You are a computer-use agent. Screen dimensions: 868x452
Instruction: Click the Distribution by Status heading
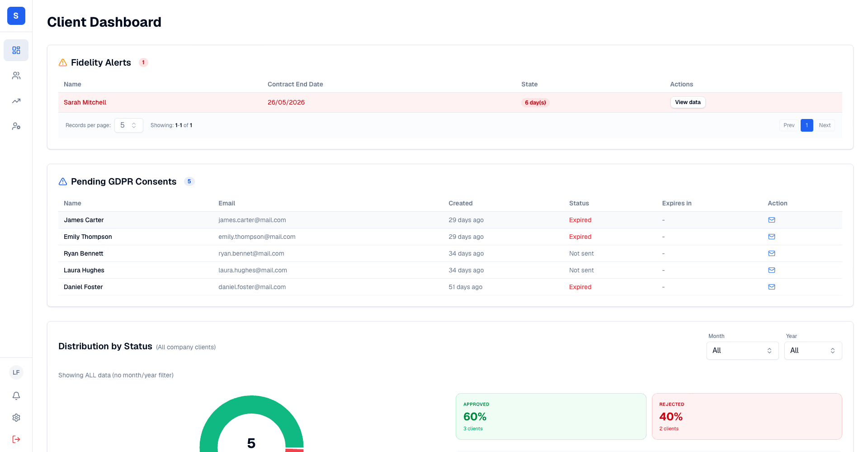105,346
